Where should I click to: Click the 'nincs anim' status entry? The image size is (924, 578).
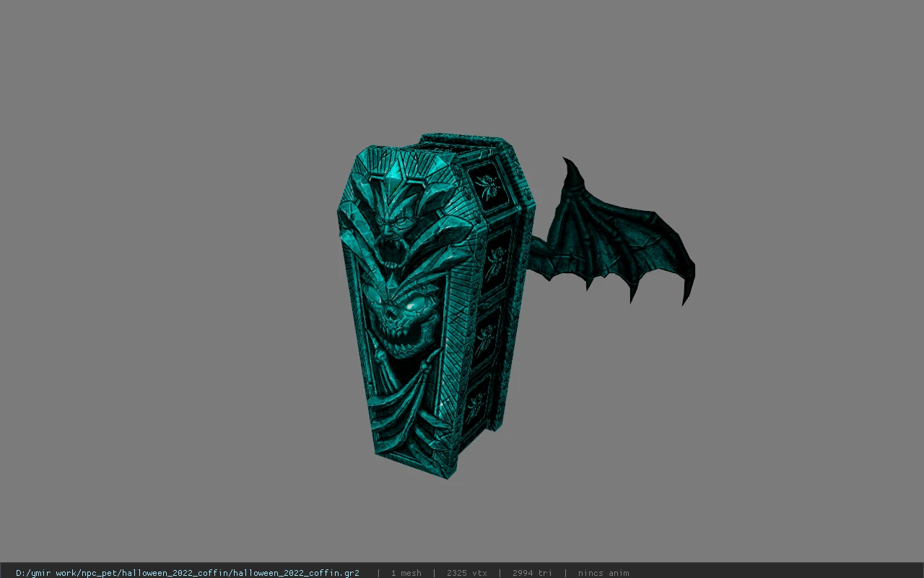[x=603, y=573]
